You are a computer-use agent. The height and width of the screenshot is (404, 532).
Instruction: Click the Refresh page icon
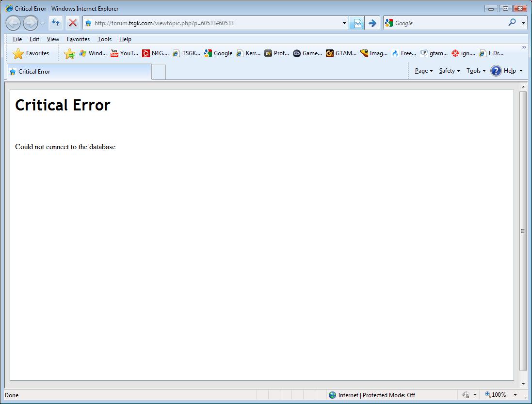point(56,23)
